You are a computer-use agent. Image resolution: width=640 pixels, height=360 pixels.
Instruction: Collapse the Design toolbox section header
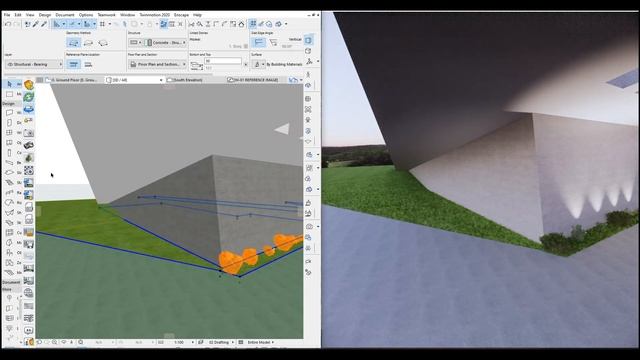pos(11,103)
